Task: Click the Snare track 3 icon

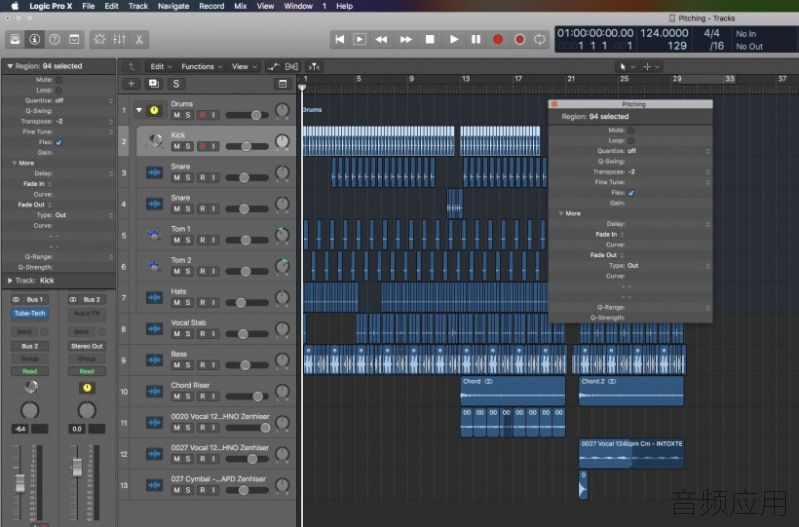Action: 154,173
